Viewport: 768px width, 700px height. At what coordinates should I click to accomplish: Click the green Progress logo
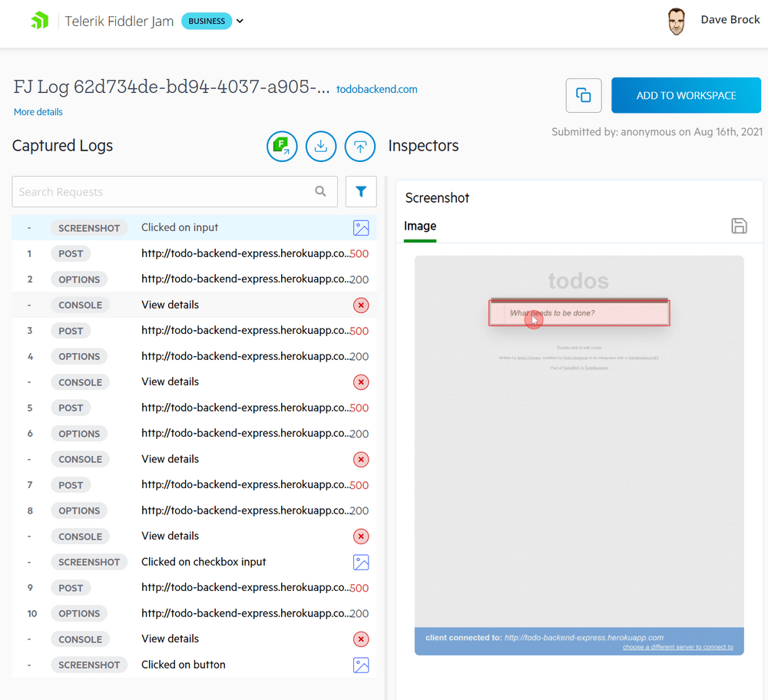pyautogui.click(x=40, y=21)
